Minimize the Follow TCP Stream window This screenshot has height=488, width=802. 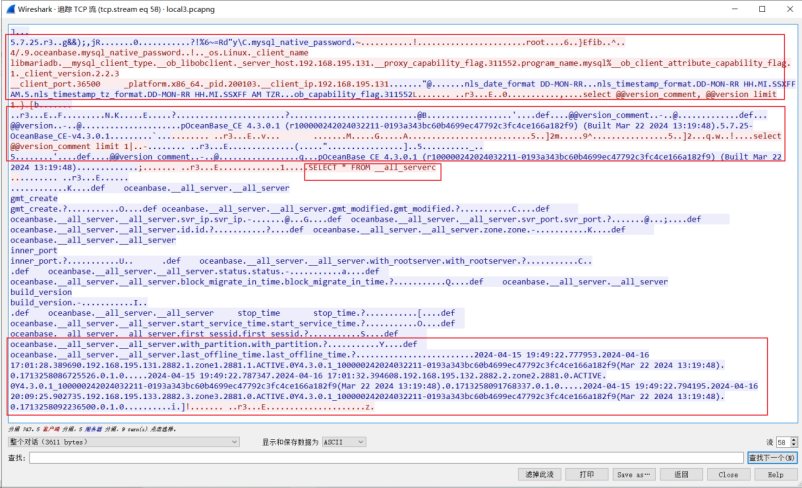tap(735, 9)
